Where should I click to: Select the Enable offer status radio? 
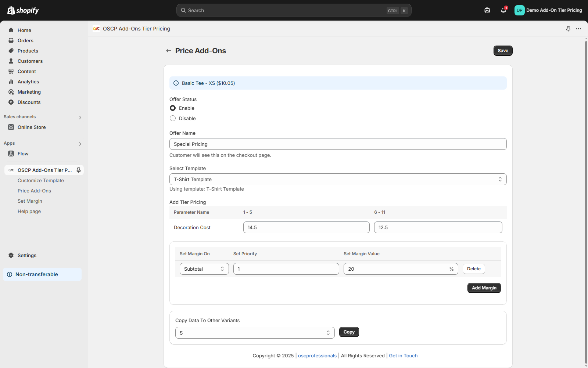(x=173, y=108)
